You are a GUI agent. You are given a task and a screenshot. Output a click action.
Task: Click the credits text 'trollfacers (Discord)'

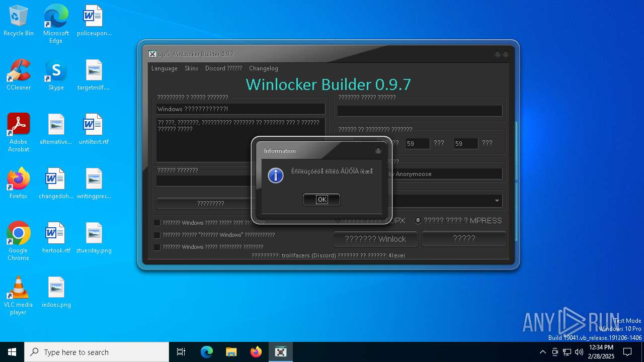pos(308,255)
